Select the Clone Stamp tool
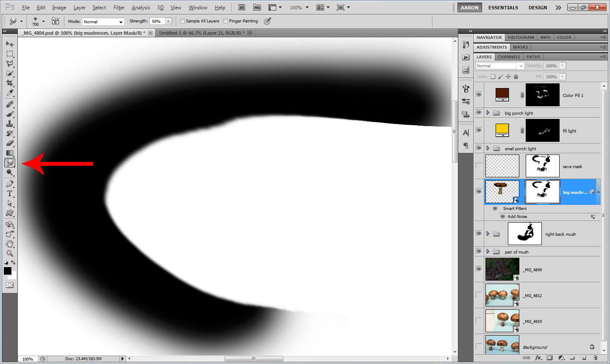Screen dimensions: 610x364 10,124
